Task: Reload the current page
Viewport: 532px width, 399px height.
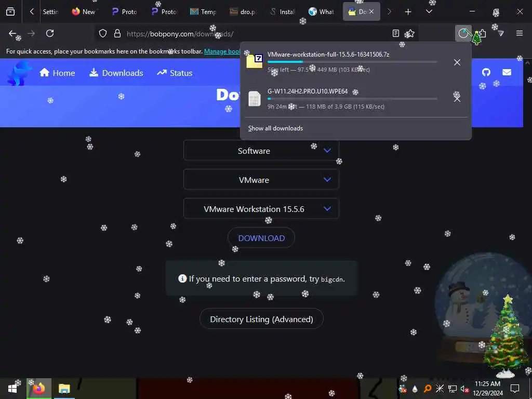Action: pyautogui.click(x=50, y=33)
